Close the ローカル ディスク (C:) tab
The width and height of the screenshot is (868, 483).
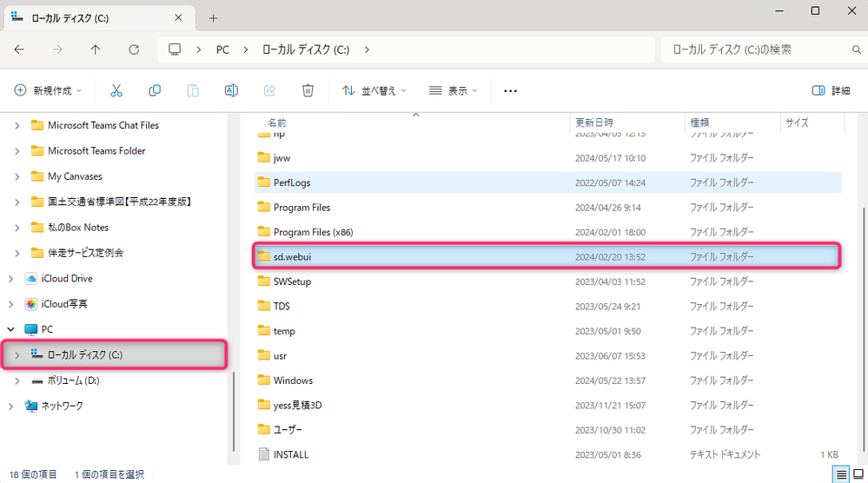click(x=178, y=17)
